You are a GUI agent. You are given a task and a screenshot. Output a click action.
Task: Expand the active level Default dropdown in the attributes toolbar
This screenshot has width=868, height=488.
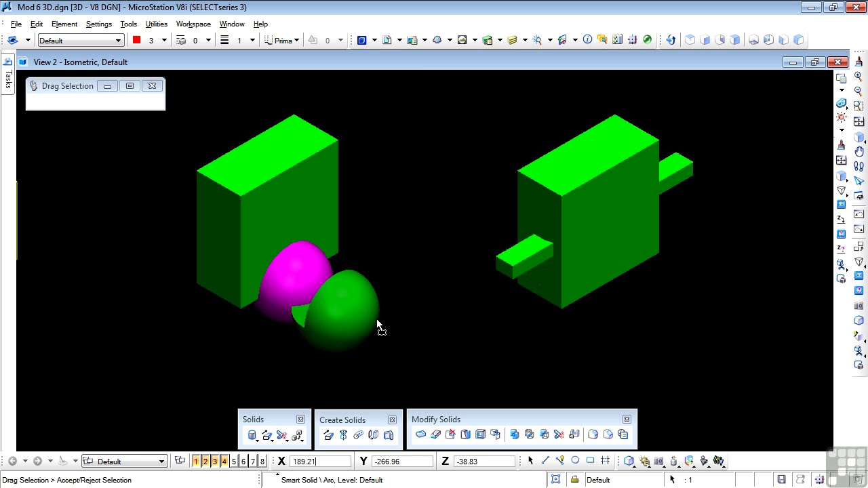119,41
